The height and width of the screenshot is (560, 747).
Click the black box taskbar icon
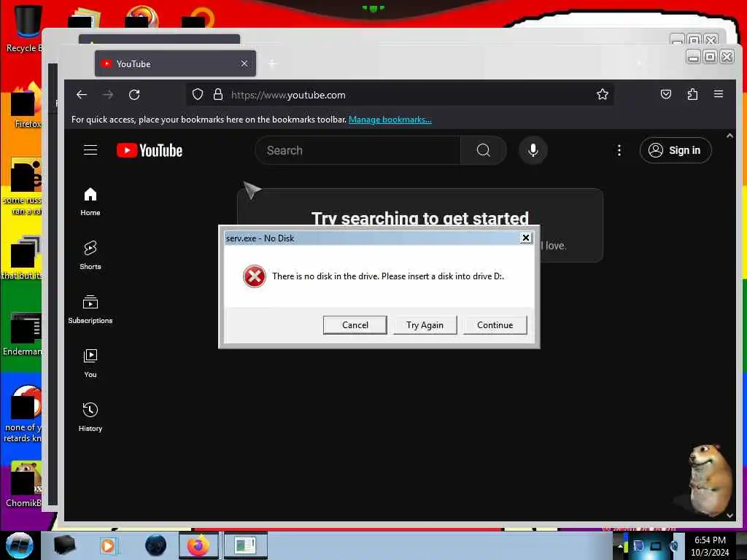[x=64, y=545]
